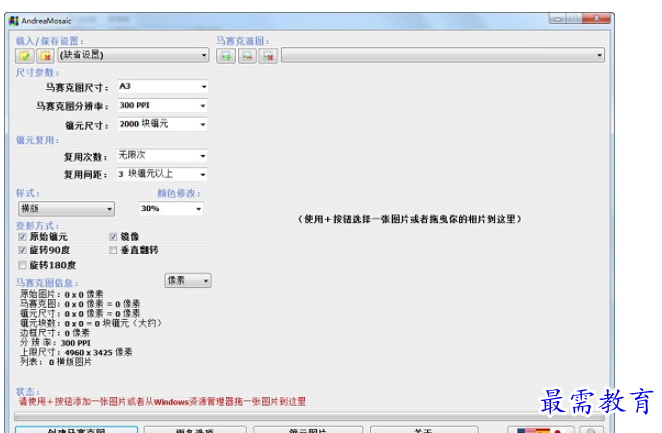Screen dimensions: 662x433
Task: Click the 马赛克源图 section label
Action: tap(243, 41)
